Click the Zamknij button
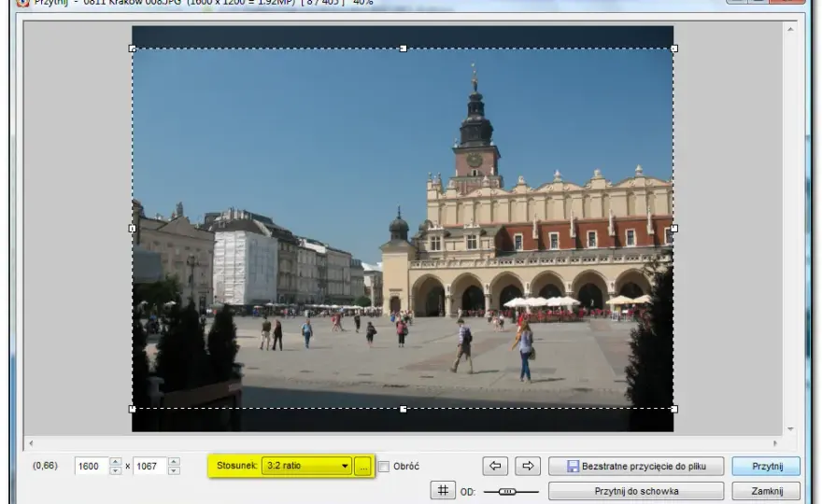Viewport: 822px width, 504px height. (767, 491)
